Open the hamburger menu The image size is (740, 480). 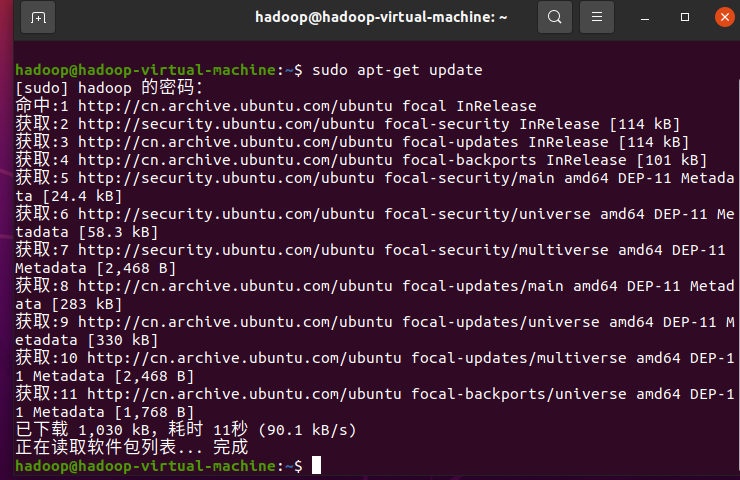point(597,17)
